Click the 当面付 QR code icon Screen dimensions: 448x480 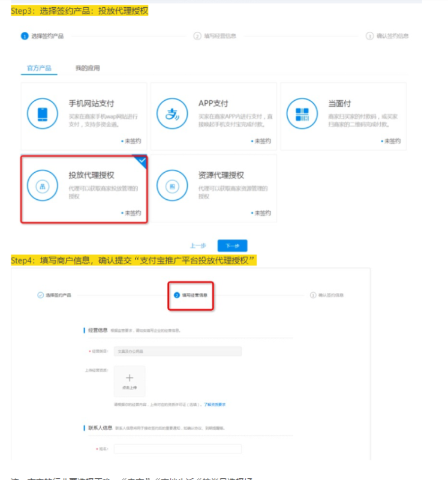click(x=302, y=113)
